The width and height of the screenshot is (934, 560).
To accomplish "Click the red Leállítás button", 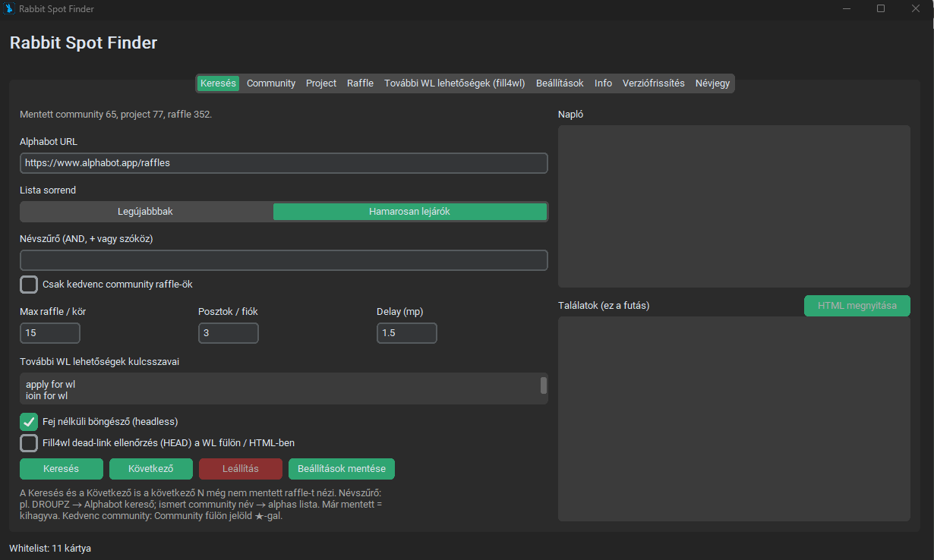I will [x=241, y=469].
